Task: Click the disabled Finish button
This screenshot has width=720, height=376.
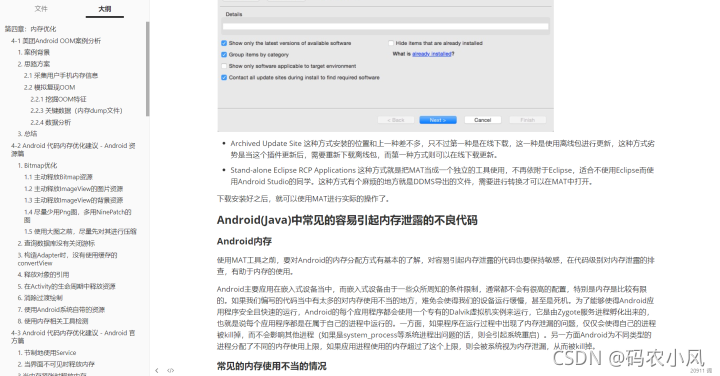Action: pyautogui.click(x=527, y=120)
